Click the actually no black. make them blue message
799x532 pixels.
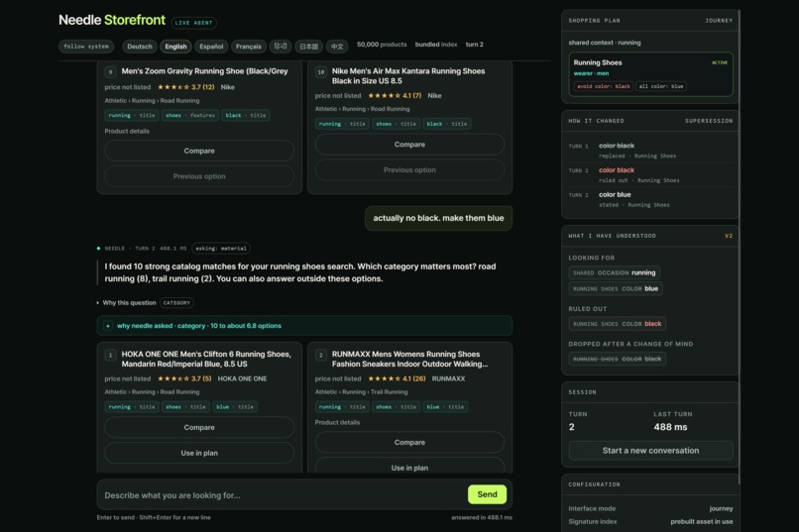439,218
